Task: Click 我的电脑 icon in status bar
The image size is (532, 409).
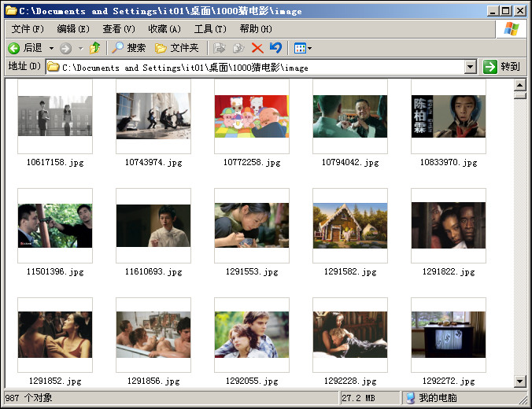Action: (410, 398)
